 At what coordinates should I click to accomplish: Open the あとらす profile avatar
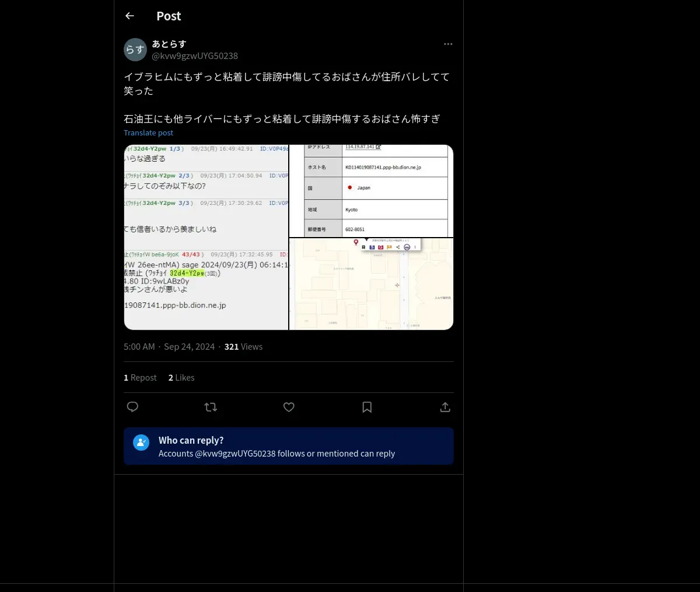135,50
